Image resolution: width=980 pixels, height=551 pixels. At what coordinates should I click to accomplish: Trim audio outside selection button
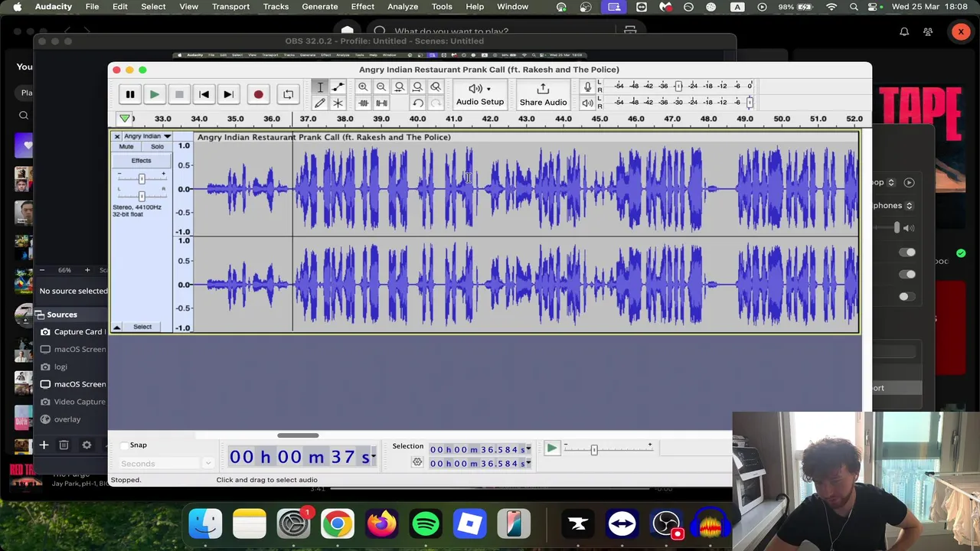point(363,103)
